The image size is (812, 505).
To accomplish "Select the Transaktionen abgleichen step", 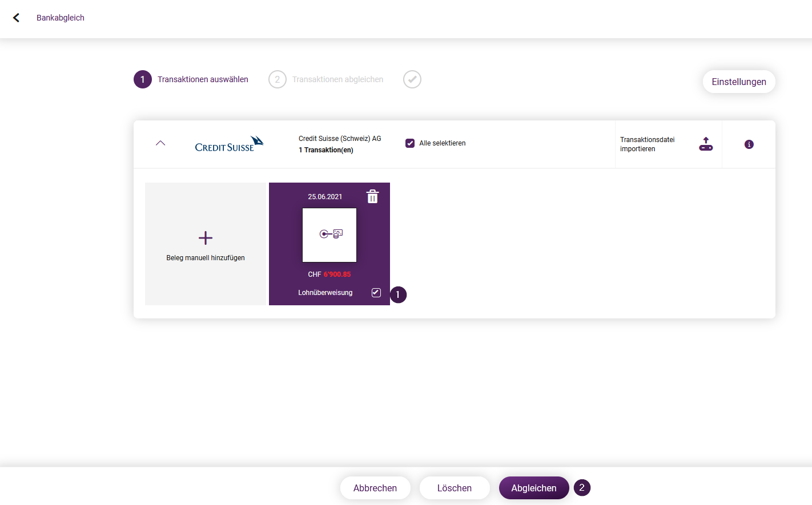I will tap(337, 79).
